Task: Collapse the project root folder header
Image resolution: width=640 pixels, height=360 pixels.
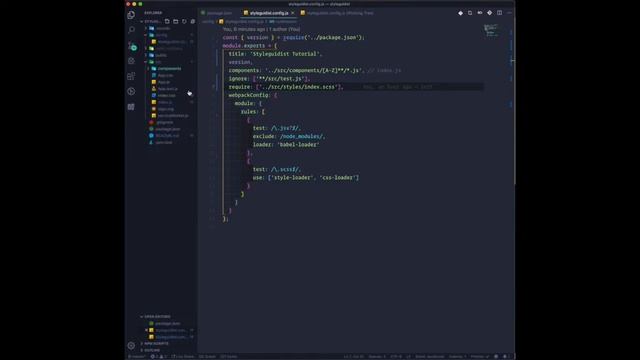Action: click(x=153, y=21)
